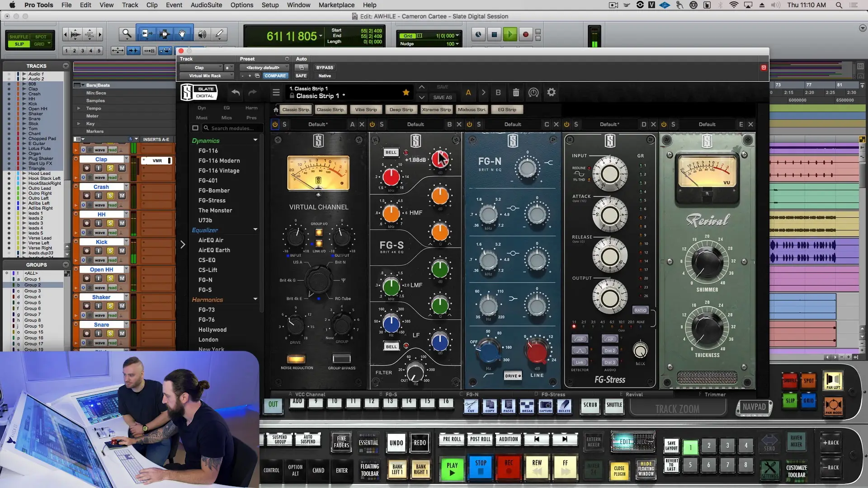Viewport: 868px width, 488px height.
Task: Toggle Noise Reduction on Virtual Channel
Action: [x=296, y=359]
